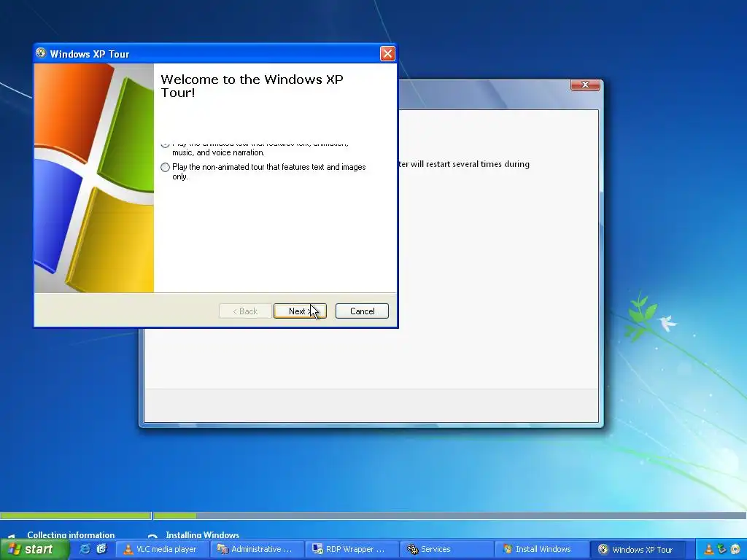Click the VLC cone tray icon
Screen dimensions: 747x560
click(709, 549)
